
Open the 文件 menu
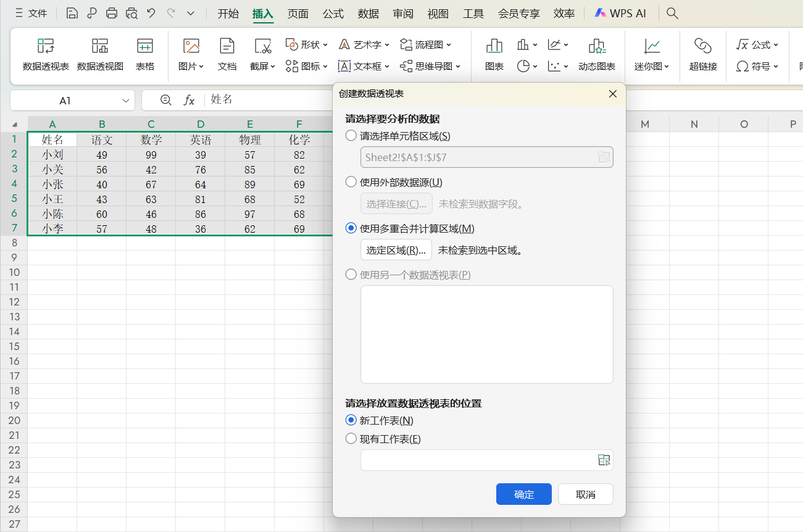pyautogui.click(x=38, y=12)
